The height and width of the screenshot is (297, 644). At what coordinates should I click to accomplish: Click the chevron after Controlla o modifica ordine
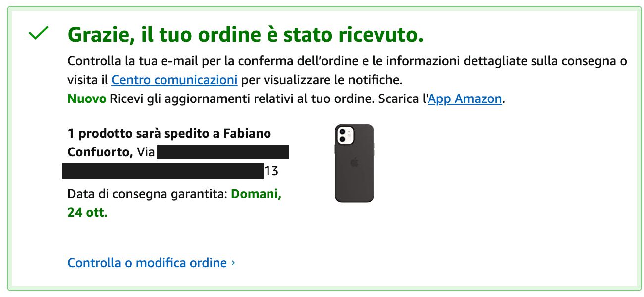[x=233, y=263]
